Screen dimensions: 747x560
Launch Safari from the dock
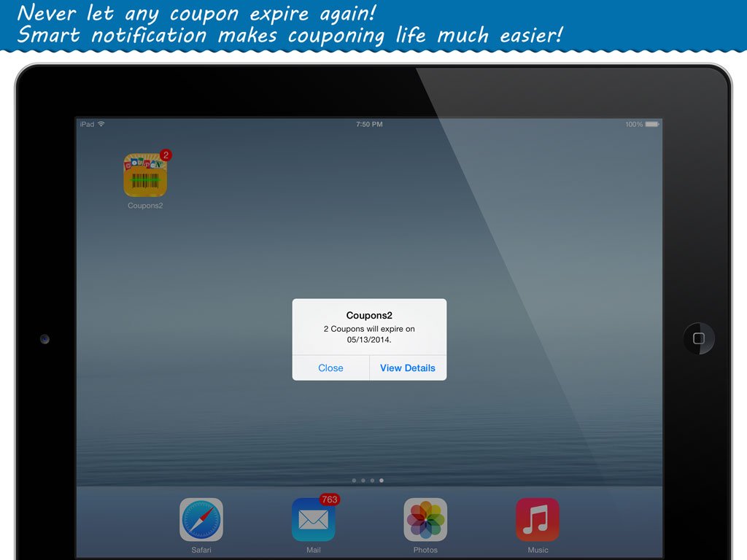pos(201,519)
